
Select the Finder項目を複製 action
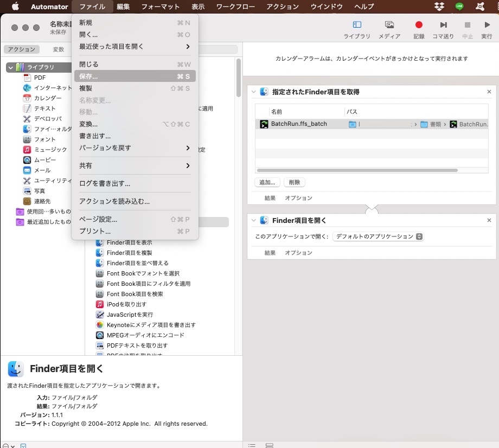[124, 253]
